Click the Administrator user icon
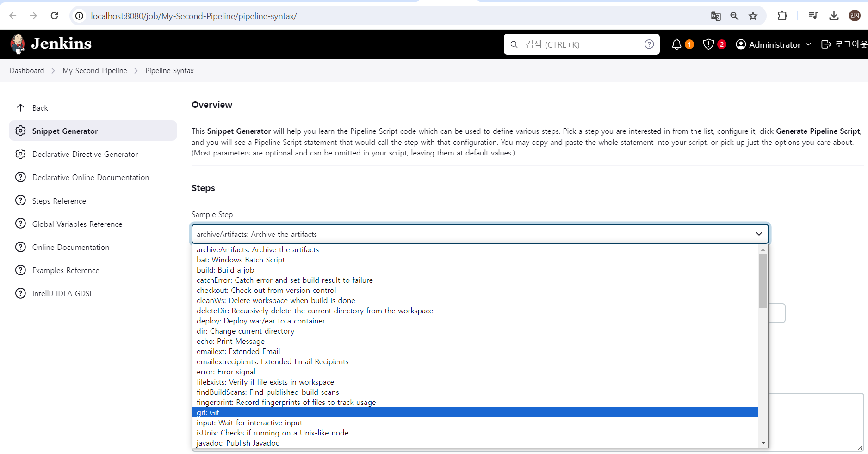Viewport: 868px width, 454px height. 741,44
